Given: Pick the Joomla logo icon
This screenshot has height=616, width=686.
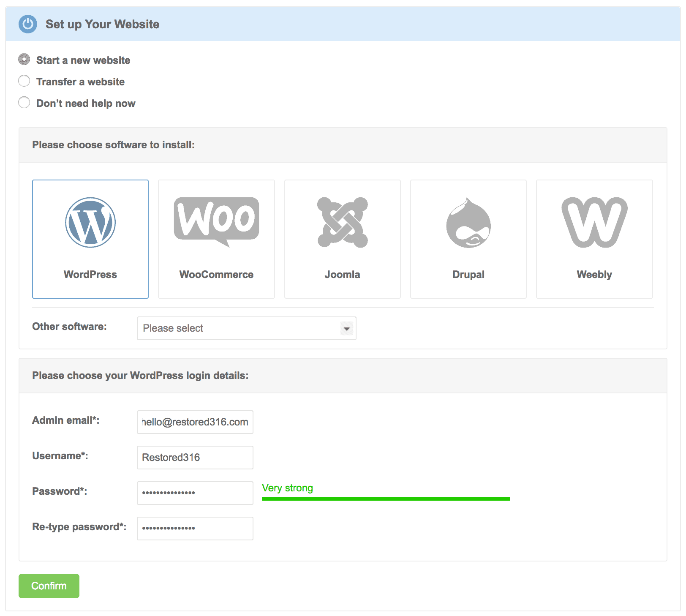Looking at the screenshot, I should (x=343, y=222).
